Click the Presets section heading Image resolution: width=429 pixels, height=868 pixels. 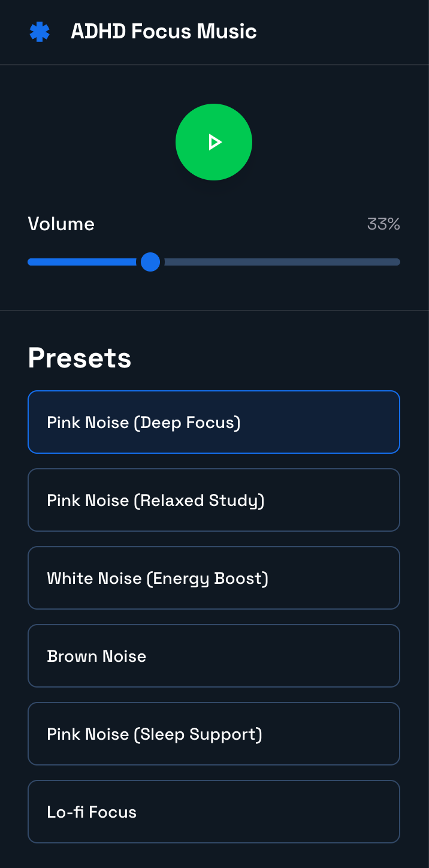click(80, 358)
